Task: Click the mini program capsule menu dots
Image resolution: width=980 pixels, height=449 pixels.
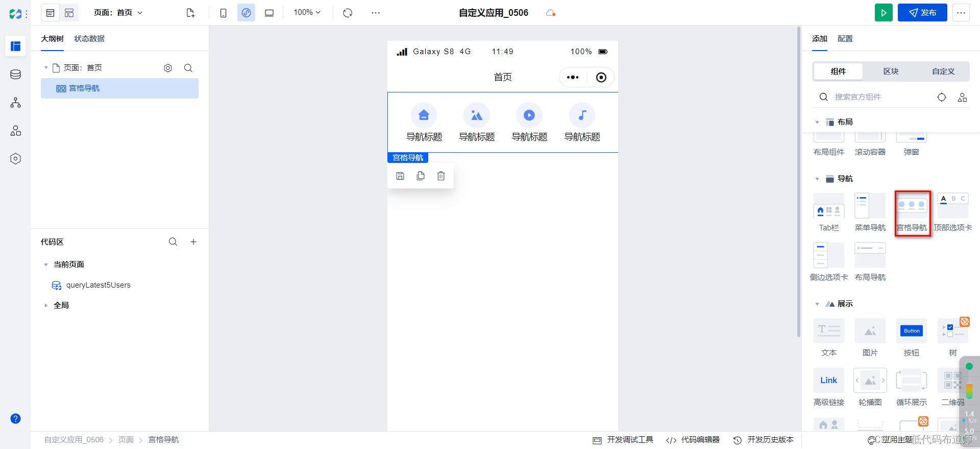Action: click(x=573, y=77)
